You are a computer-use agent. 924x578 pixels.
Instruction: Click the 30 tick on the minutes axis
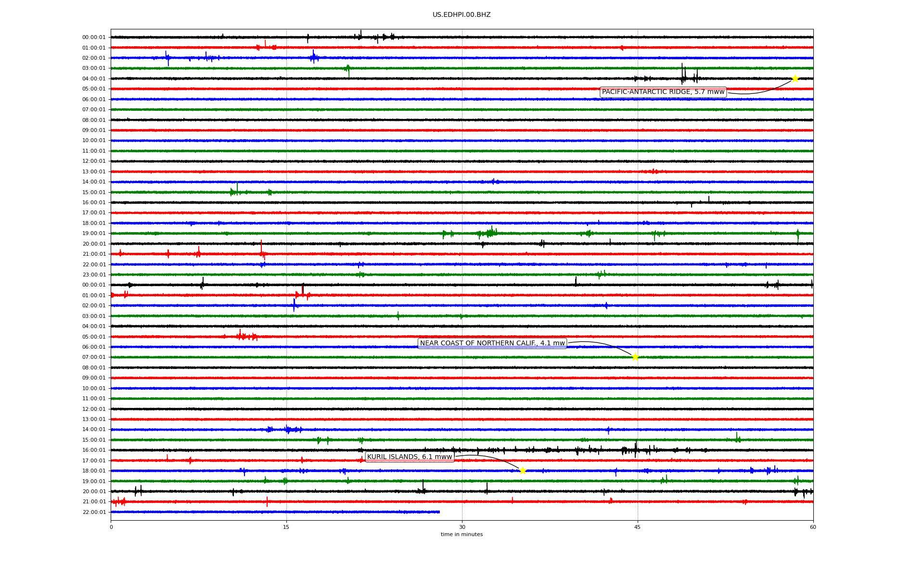click(x=462, y=527)
